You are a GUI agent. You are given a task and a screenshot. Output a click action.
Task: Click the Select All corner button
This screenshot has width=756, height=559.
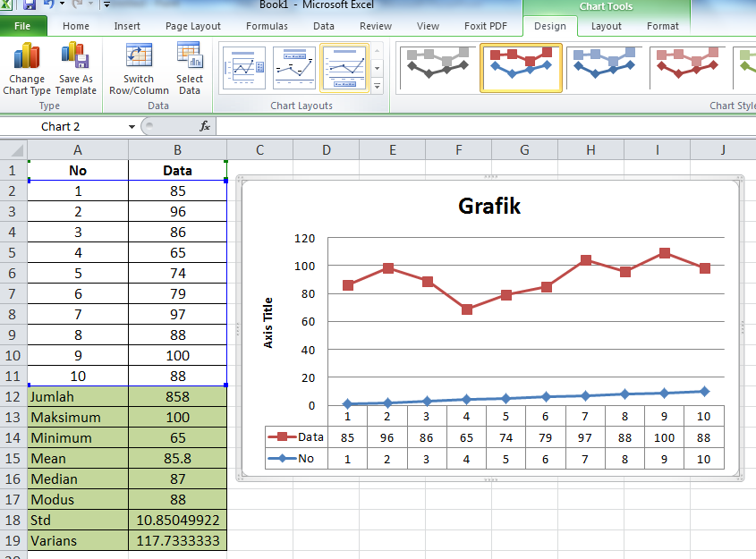(13, 150)
